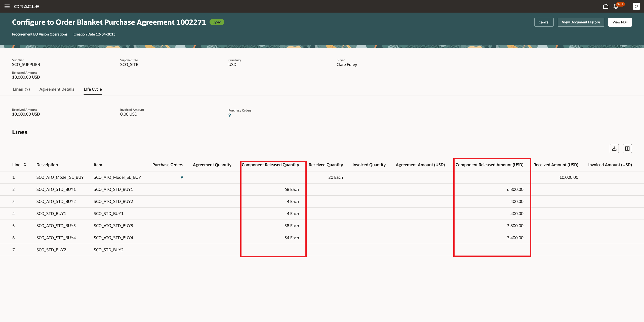The width and height of the screenshot is (644, 322).
Task: Open purchase orders link in line 1
Action: pyautogui.click(x=182, y=177)
